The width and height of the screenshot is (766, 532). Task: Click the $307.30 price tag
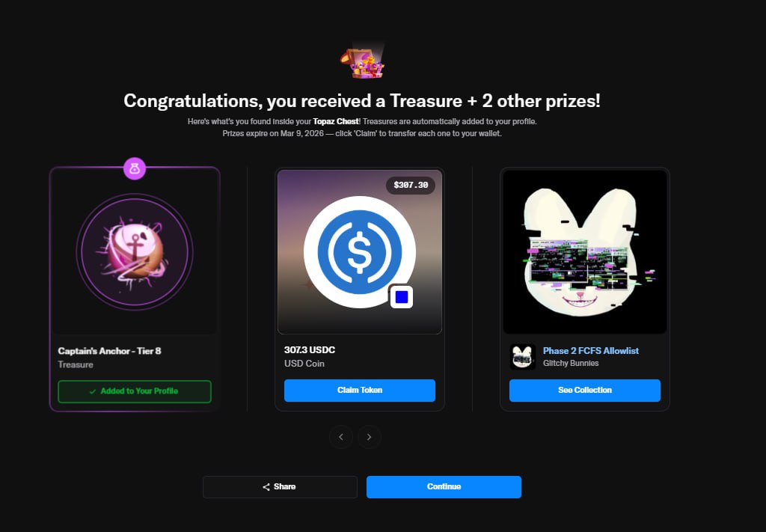[411, 185]
